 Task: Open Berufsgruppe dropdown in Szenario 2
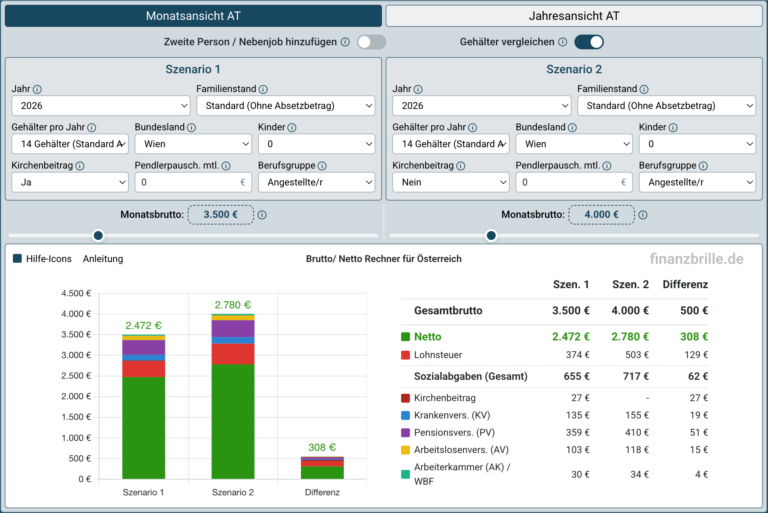tap(697, 182)
